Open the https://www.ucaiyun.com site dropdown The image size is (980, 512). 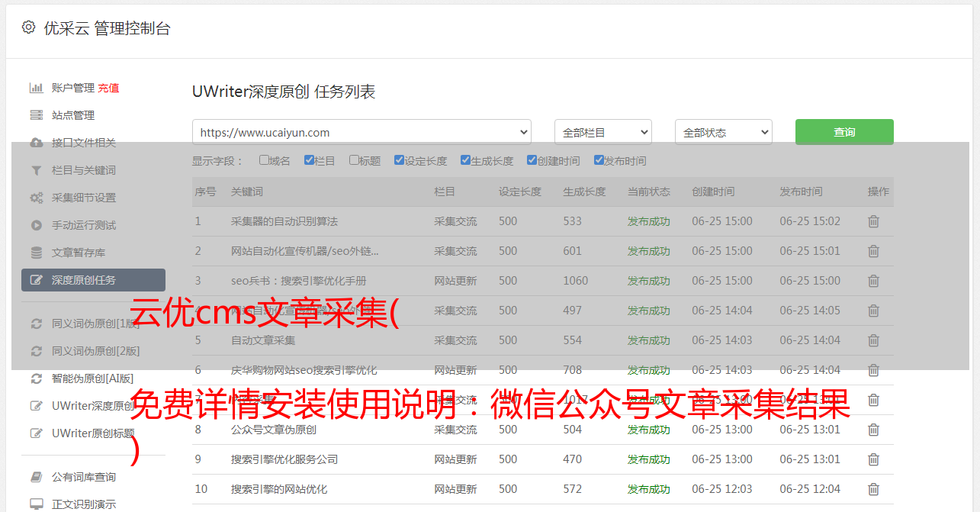tap(361, 132)
